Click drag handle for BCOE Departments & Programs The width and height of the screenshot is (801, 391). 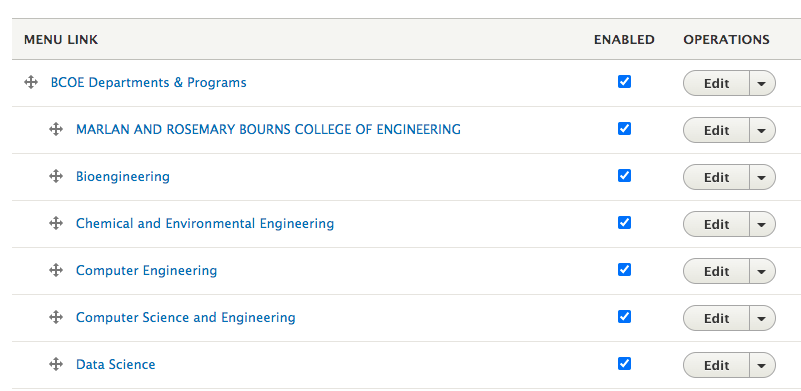click(x=31, y=82)
